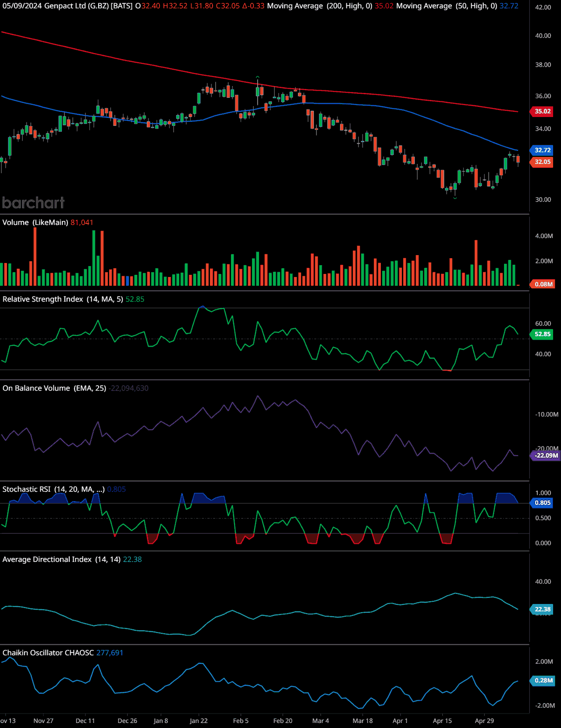
Task: Click the 22.38 ADX value tag
Action: [x=542, y=609]
